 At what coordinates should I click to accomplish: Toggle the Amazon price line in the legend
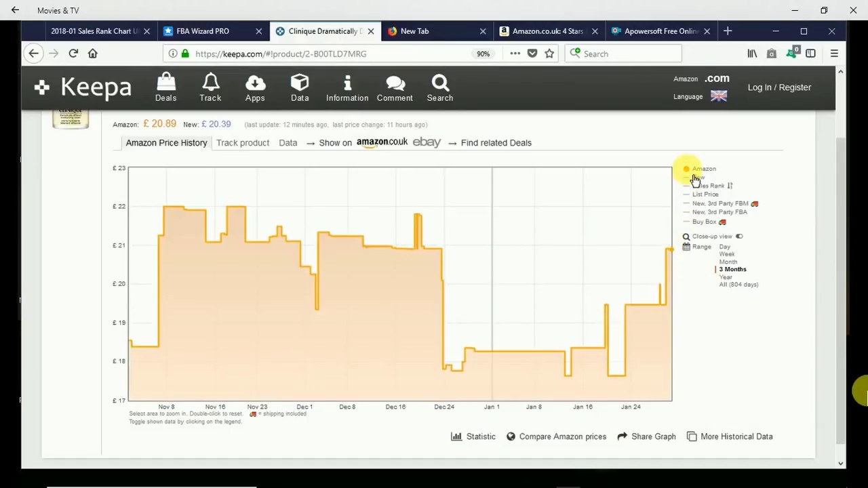699,169
